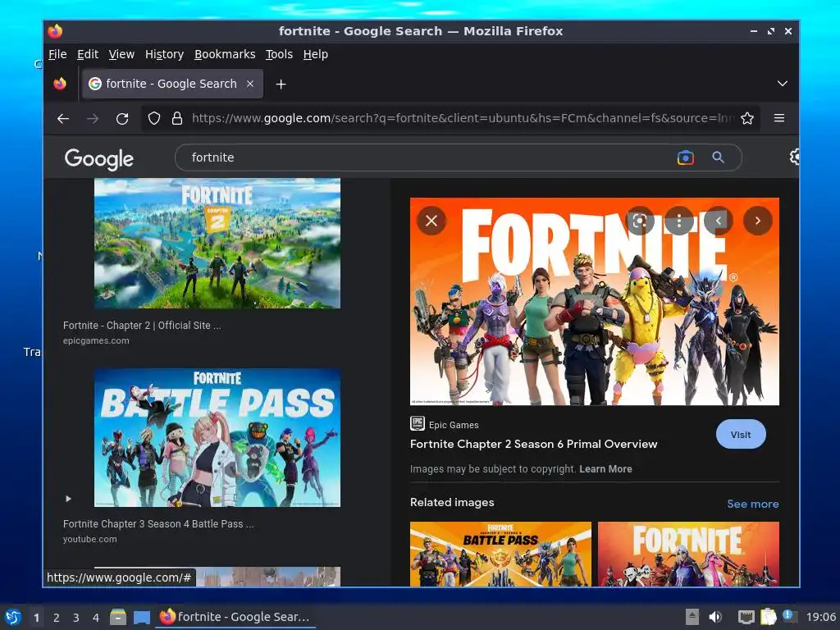Image resolution: width=840 pixels, height=630 pixels.
Task: Close the fortnite Google Search tab
Action: (250, 84)
